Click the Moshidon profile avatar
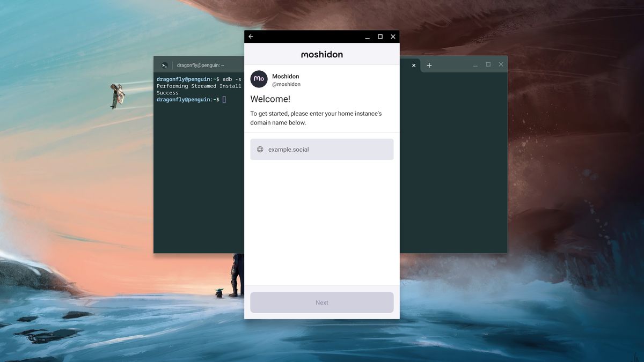The width and height of the screenshot is (644, 362). 259,79
